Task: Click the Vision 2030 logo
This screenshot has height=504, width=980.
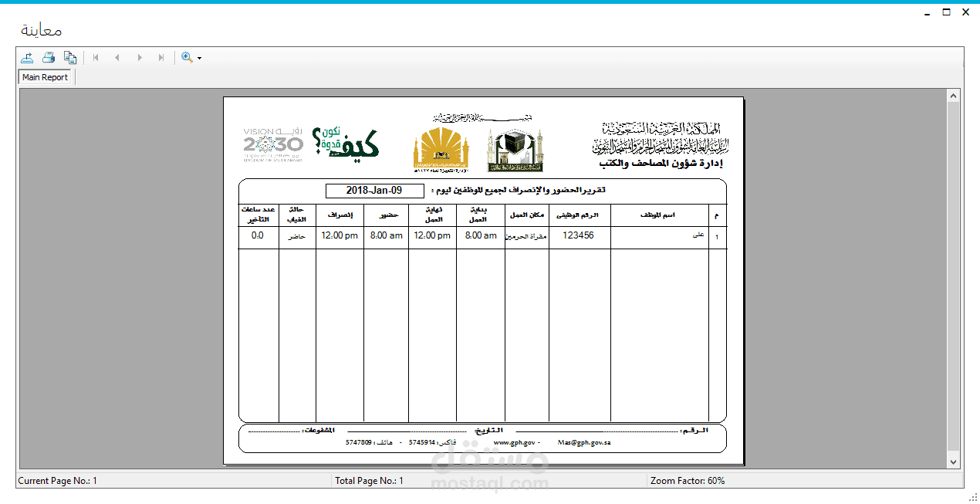Action: pyautogui.click(x=273, y=144)
